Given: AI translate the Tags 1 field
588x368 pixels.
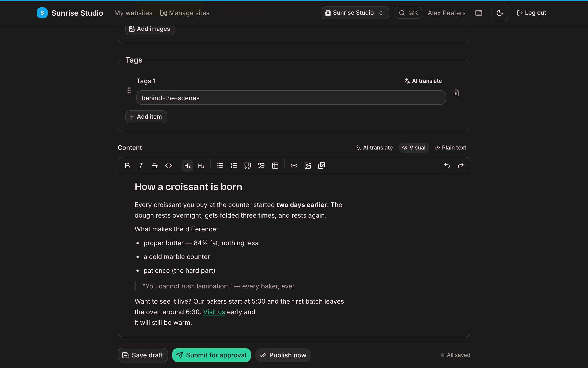Looking at the screenshot, I should point(423,81).
